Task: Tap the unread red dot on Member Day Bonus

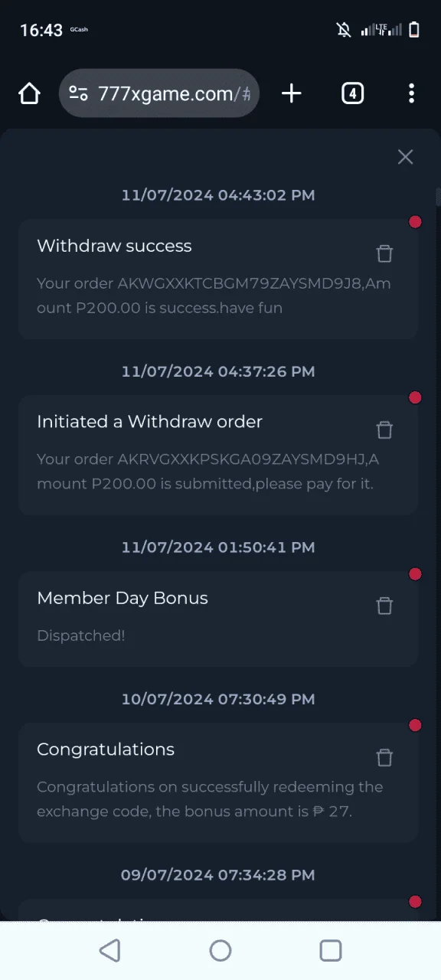Action: pos(415,574)
